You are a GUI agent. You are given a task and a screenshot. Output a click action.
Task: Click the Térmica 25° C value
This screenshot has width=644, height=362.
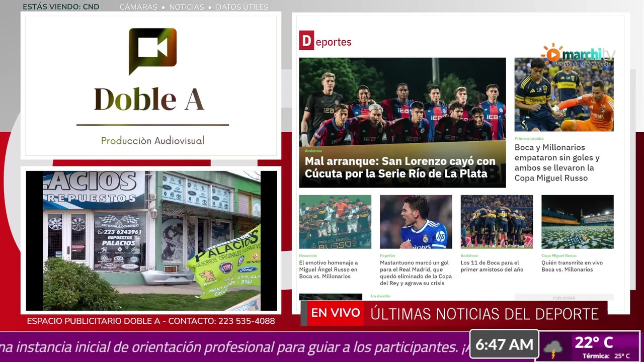(x=606, y=356)
